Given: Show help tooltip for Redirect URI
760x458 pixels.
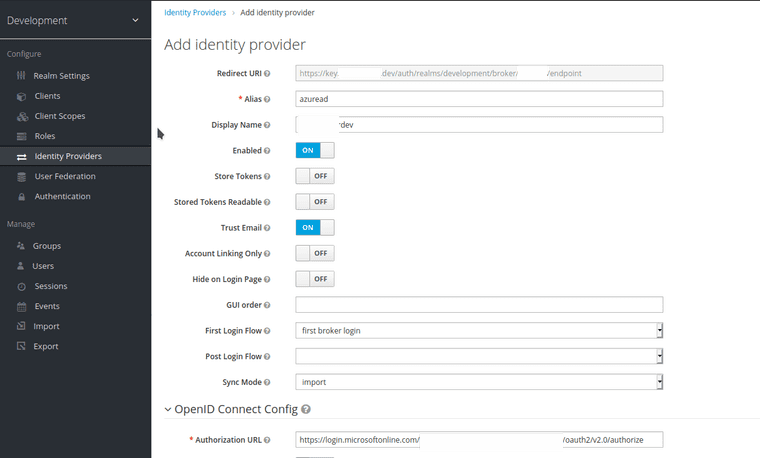Looking at the screenshot, I should click(267, 74).
